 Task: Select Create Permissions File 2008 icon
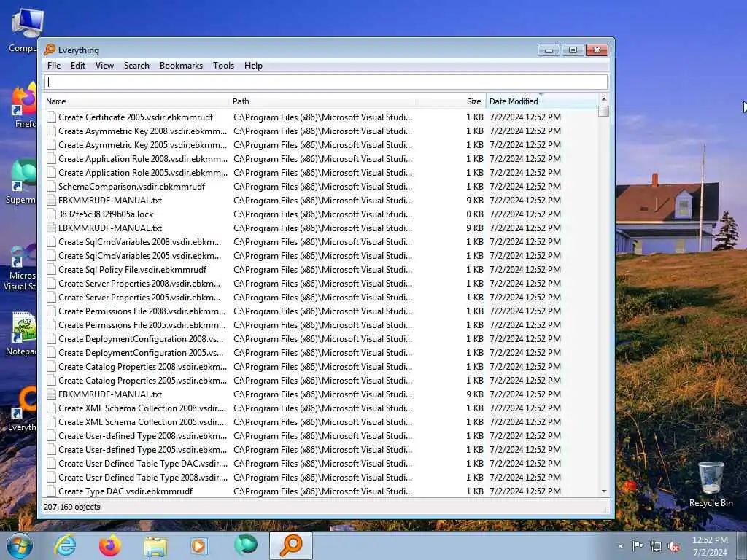click(51, 311)
